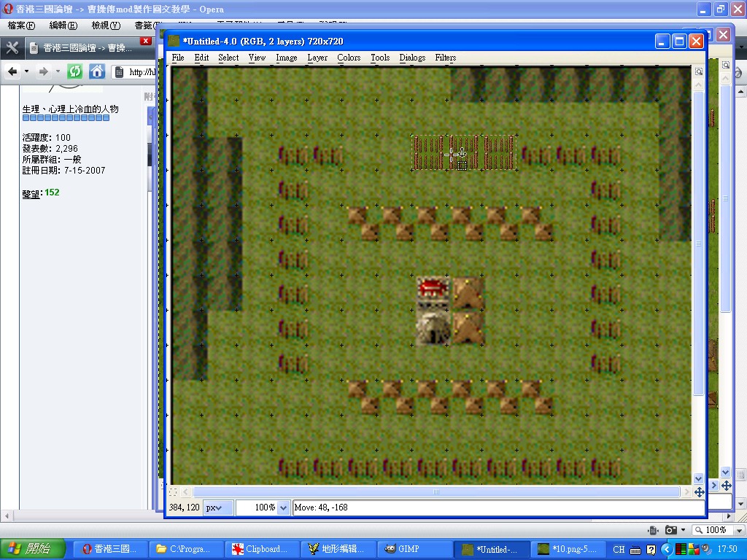Select the Opera forum tab
Image resolution: width=747 pixels, height=560 pixels.
tap(88, 47)
